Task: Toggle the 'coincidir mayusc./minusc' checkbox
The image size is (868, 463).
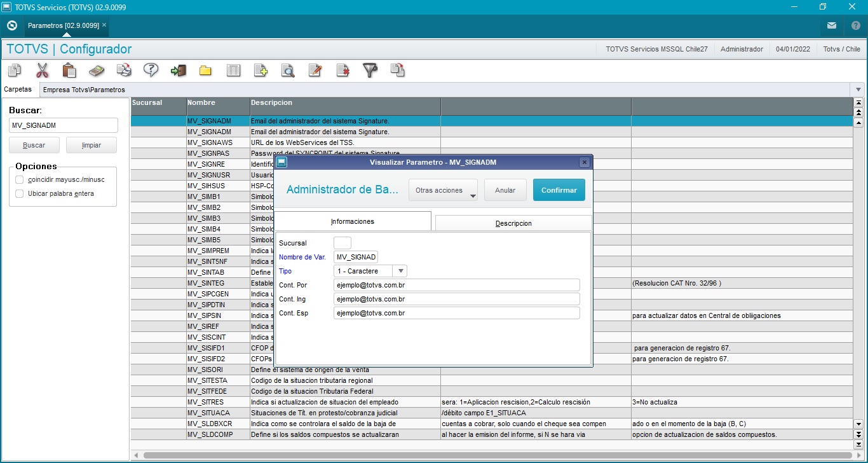Action: click(x=20, y=180)
